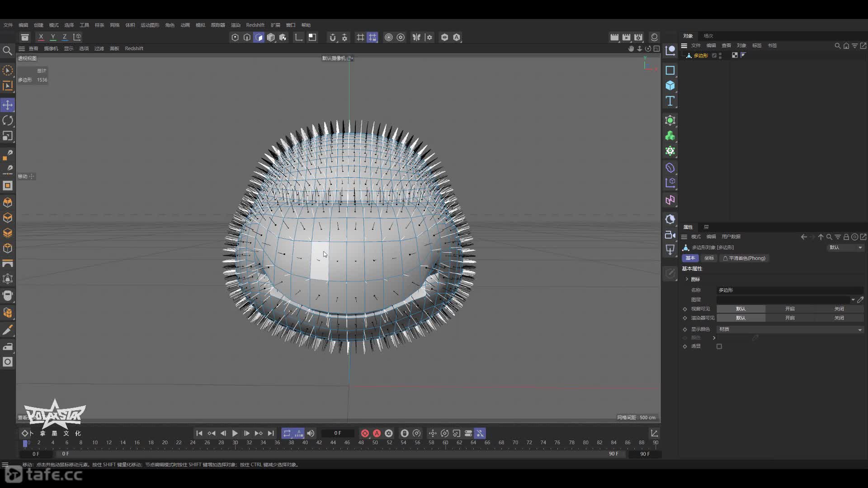Toggle timeline sound speaker icon

[x=311, y=433]
